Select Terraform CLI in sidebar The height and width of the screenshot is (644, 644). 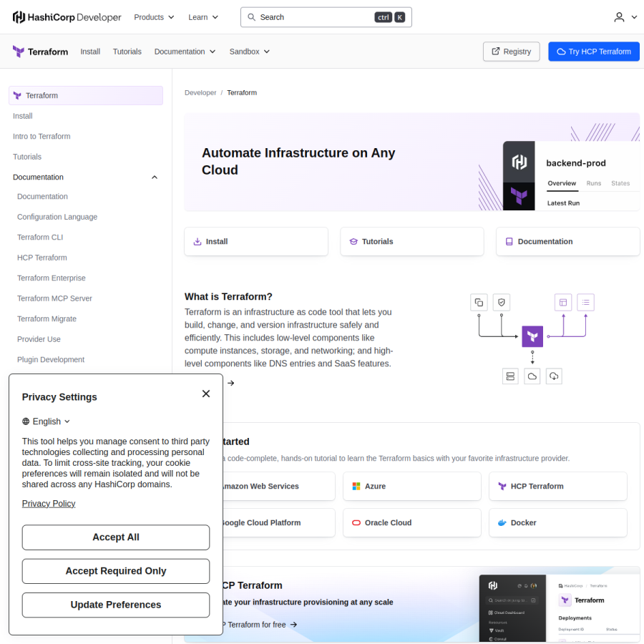(40, 238)
